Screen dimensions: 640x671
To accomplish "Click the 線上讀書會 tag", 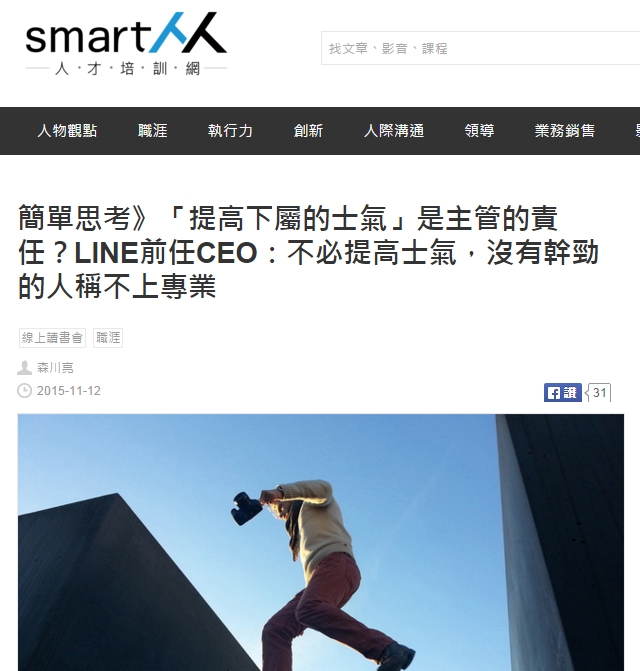I will point(52,338).
